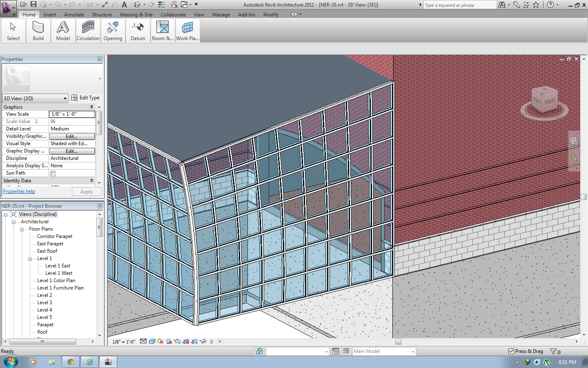
Task: Collapse the Floor Plans tree node
Action: 22,229
